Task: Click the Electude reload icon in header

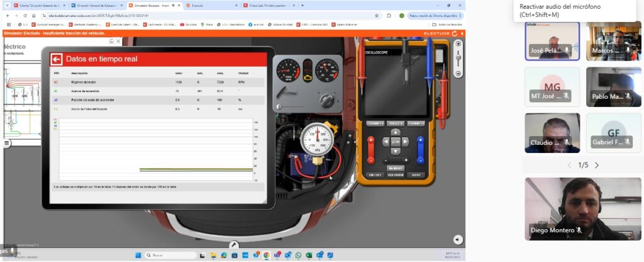Action: pos(455,33)
